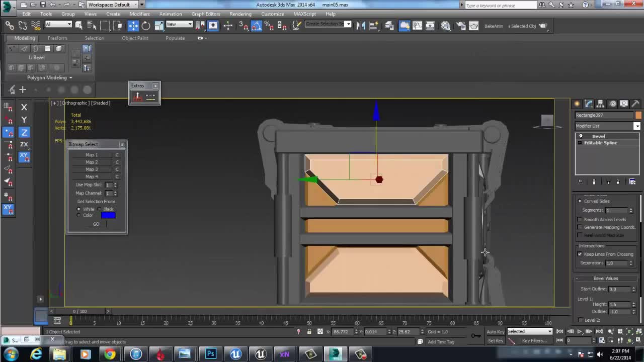644x362 pixels.
Task: Select Curved Sides radio option
Action: [x=580, y=201]
